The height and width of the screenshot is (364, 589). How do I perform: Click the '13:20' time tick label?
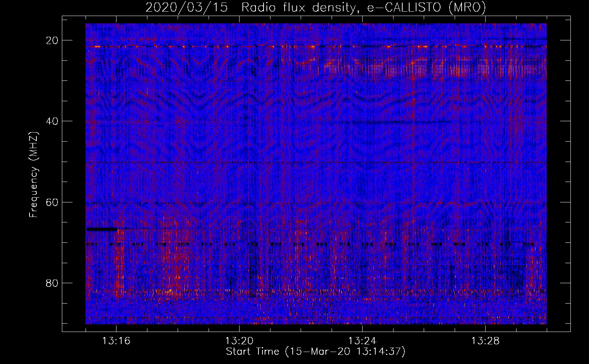[x=239, y=341]
